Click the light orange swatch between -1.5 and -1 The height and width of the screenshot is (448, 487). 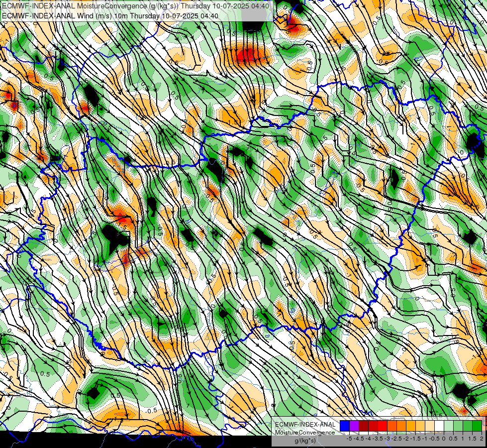(420, 426)
